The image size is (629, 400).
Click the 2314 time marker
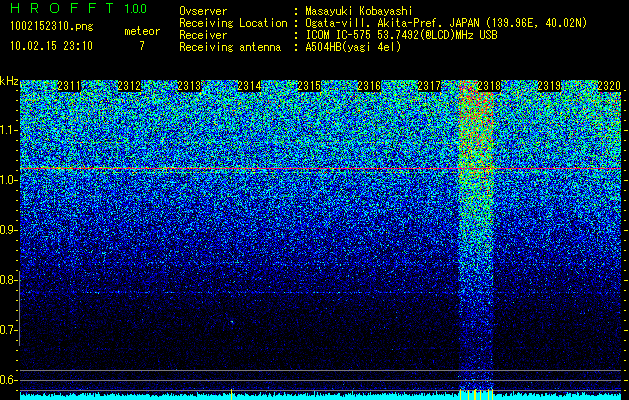pyautogui.click(x=250, y=86)
